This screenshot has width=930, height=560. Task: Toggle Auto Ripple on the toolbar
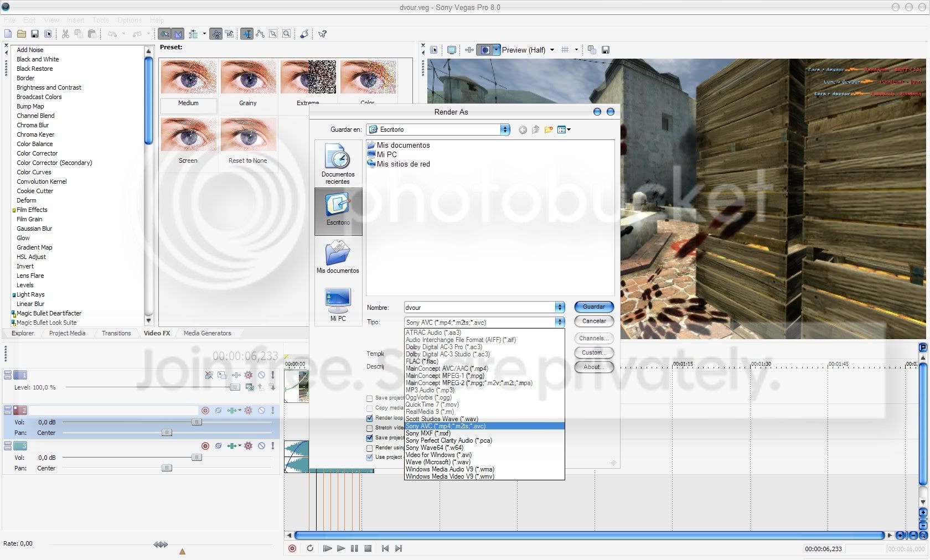coord(193,33)
